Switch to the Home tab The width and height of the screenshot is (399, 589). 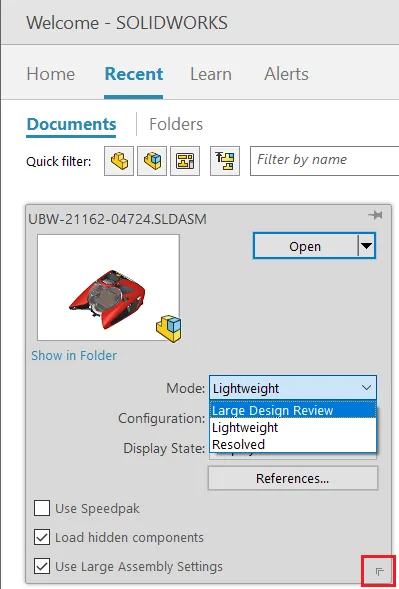[51, 74]
